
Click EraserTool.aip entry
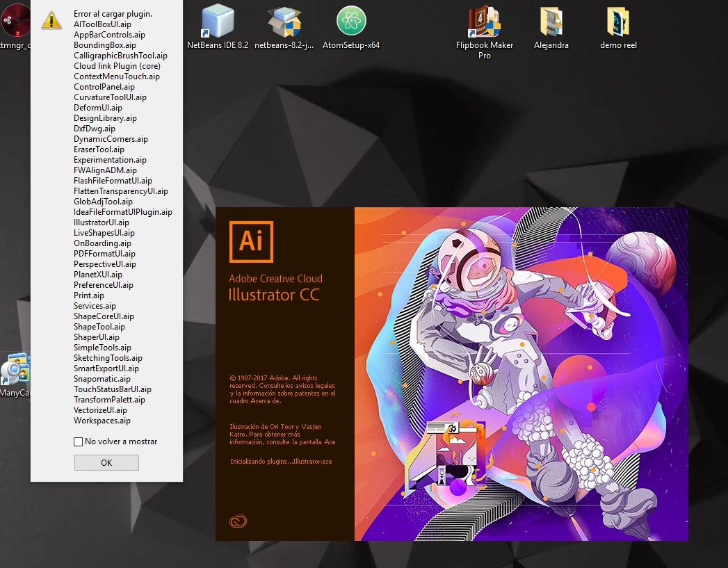coord(99,149)
